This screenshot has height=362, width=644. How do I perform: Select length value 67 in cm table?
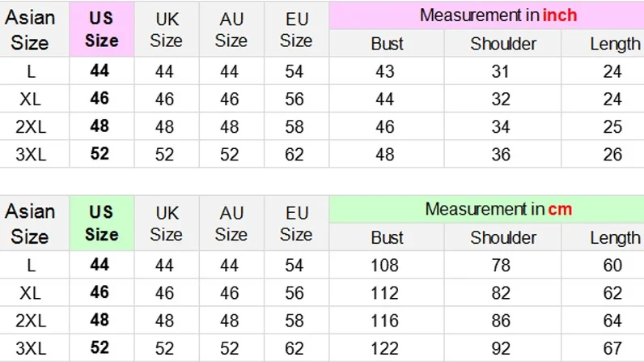(613, 348)
